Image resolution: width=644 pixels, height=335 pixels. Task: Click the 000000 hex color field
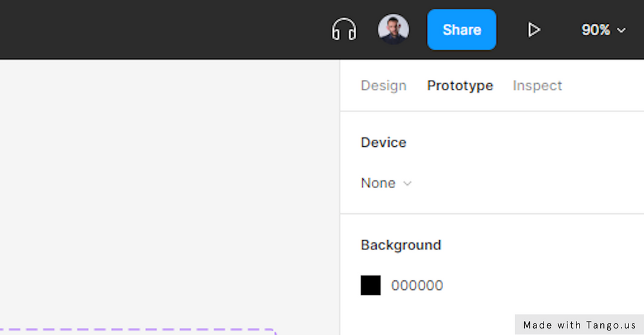(417, 285)
